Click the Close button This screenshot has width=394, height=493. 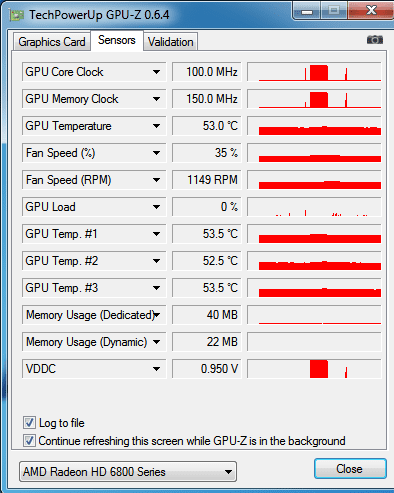(350, 469)
